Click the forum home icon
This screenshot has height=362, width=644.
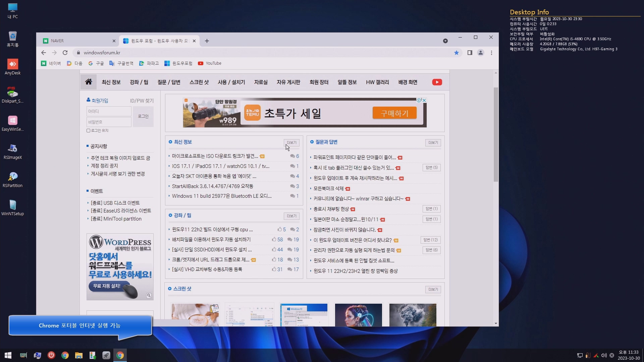pos(89,82)
